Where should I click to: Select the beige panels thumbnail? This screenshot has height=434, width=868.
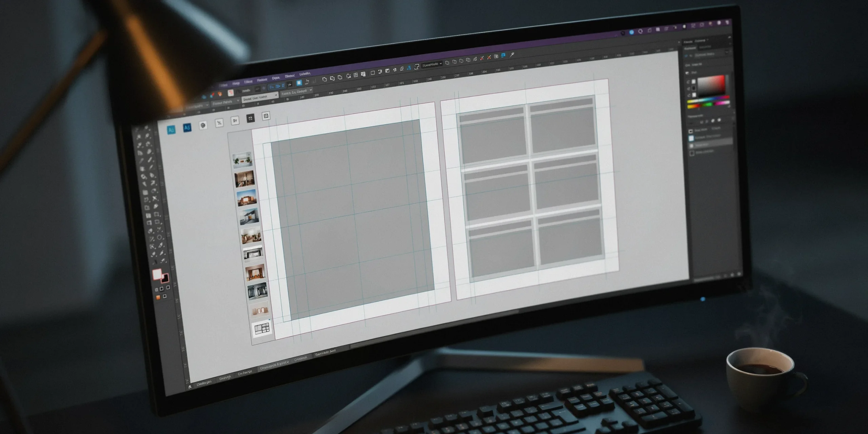click(260, 310)
